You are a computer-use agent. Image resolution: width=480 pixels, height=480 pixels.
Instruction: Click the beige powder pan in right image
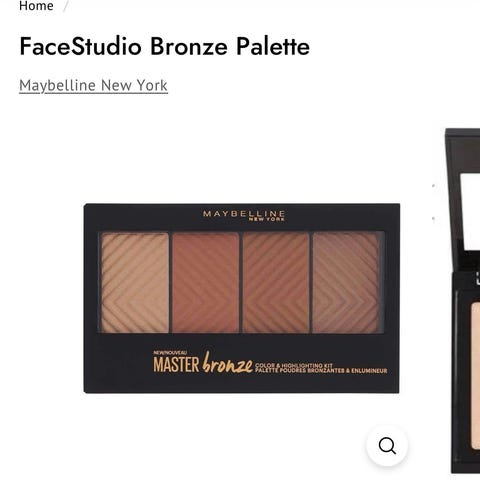point(476,375)
